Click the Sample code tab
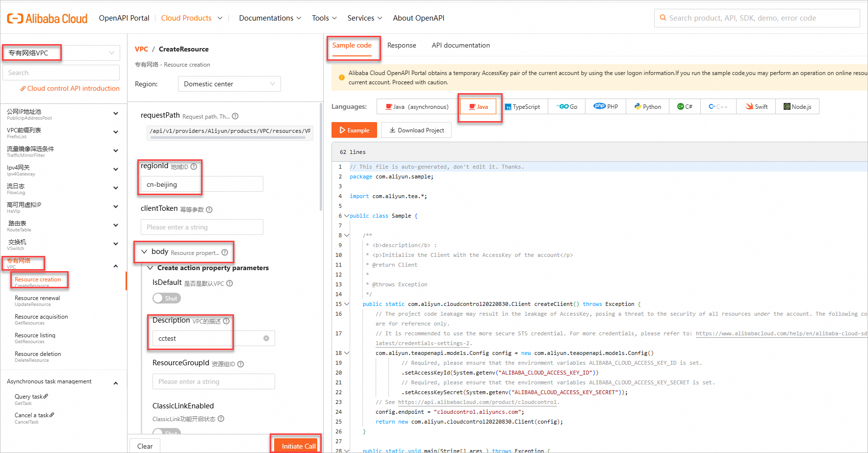Image resolution: width=868 pixels, height=453 pixels. pyautogui.click(x=352, y=45)
